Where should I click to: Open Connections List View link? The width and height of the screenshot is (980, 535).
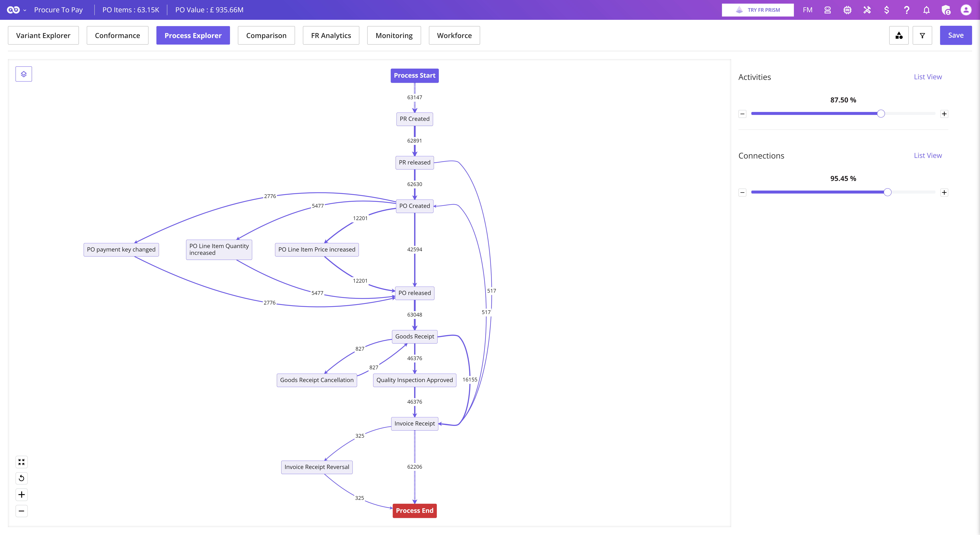(928, 155)
